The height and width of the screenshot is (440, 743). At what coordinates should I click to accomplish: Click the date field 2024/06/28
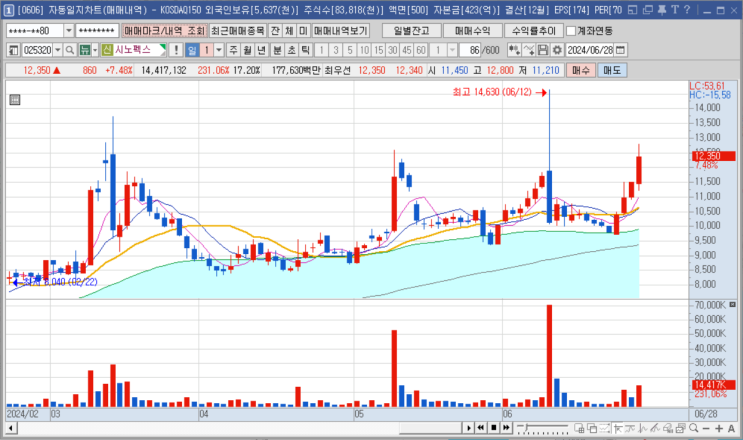(590, 50)
